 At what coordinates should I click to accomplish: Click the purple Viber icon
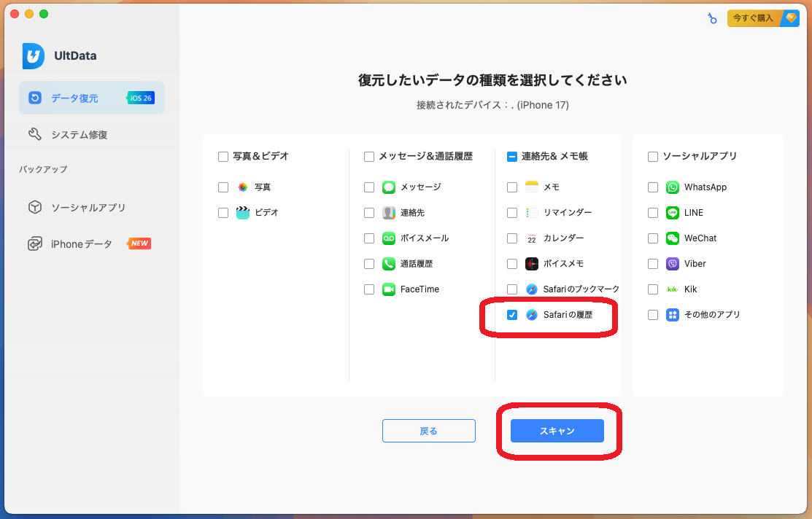(x=673, y=264)
